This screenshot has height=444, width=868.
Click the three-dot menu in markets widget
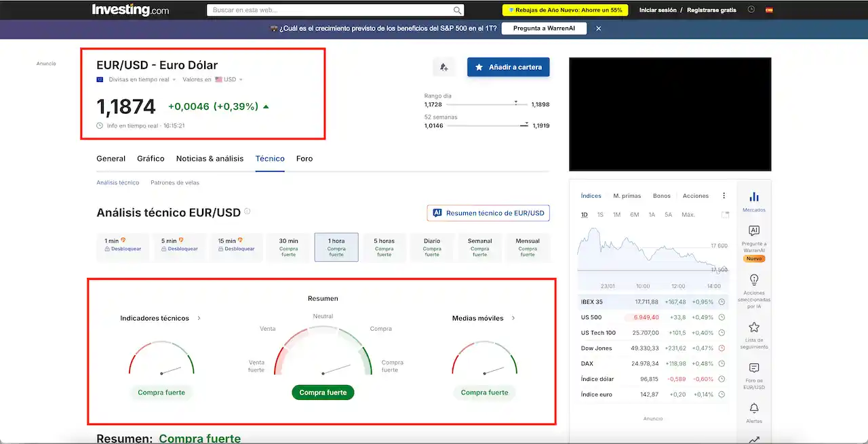[724, 196]
